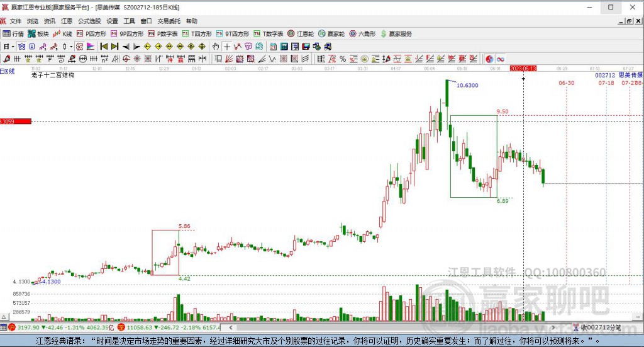Open the P四方形 tool
Image resolution: width=644 pixels, height=347 pixels.
(91, 34)
